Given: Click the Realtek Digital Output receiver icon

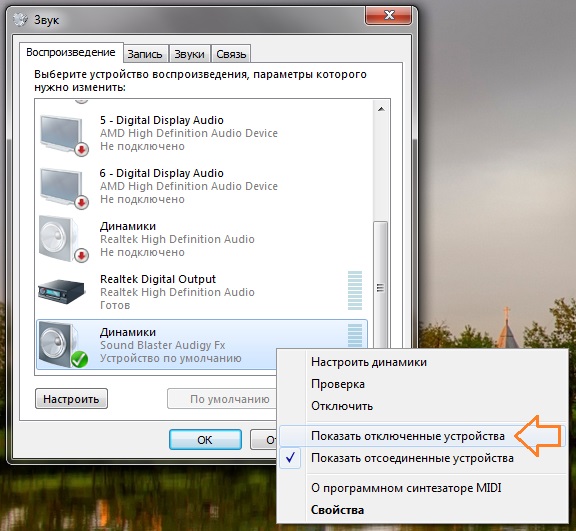Looking at the screenshot, I should (62, 292).
